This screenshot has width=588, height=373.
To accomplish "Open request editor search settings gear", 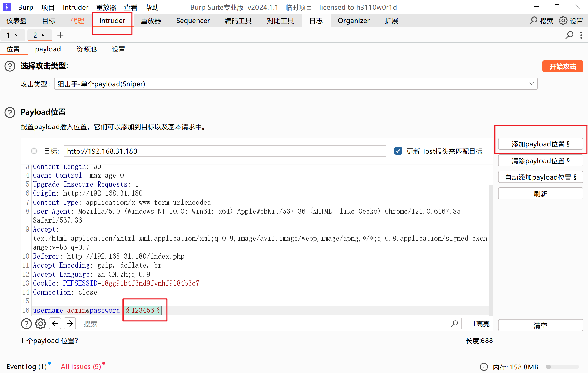I will click(41, 324).
